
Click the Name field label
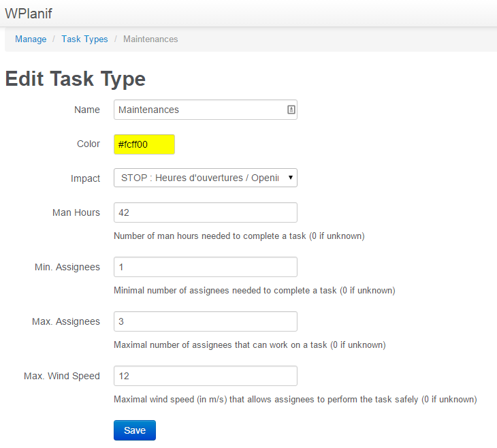(x=87, y=110)
